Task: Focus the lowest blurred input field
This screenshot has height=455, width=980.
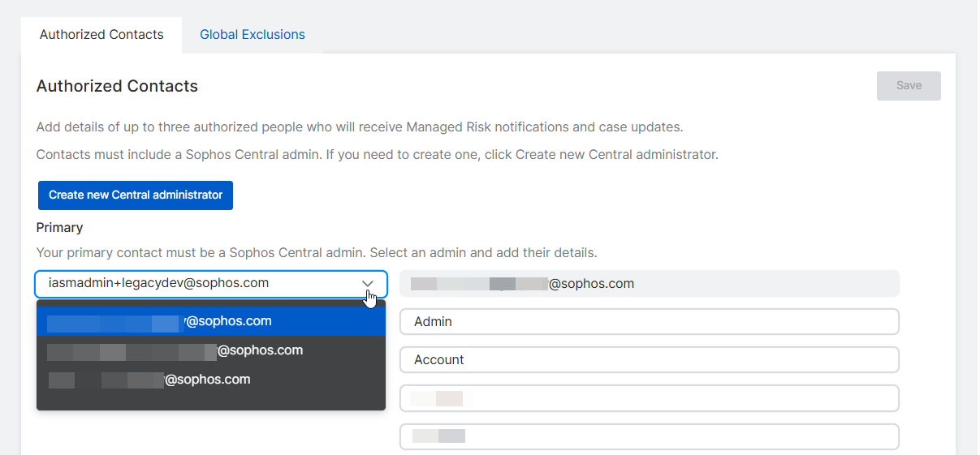Action: point(649,436)
